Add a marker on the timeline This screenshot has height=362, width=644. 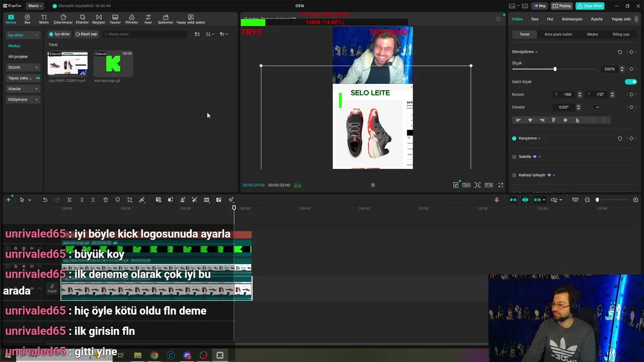118,200
